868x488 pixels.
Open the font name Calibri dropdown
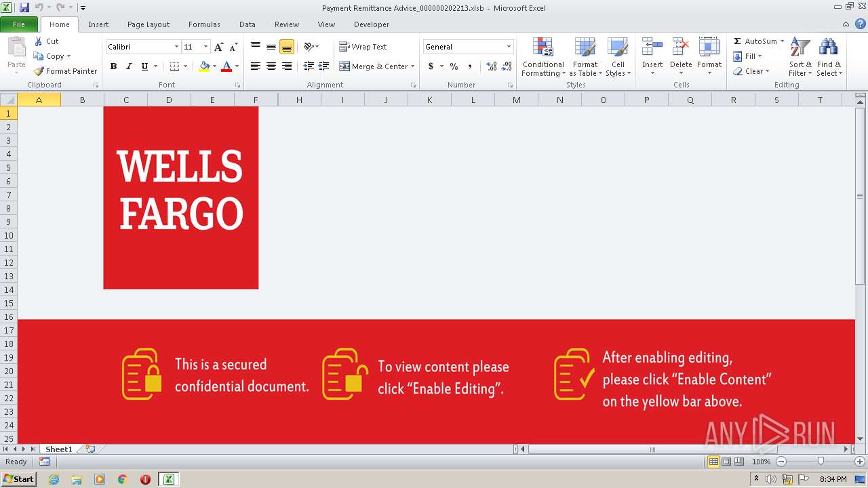176,47
